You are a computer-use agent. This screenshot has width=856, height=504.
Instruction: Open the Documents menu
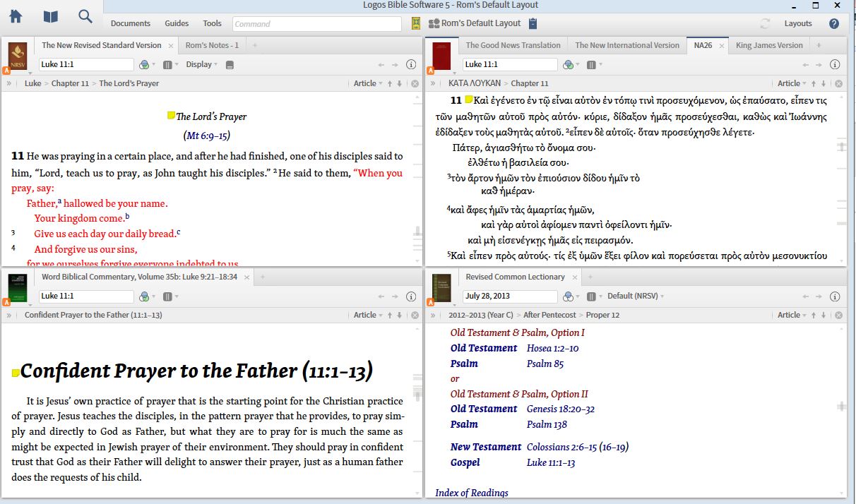coord(131,23)
